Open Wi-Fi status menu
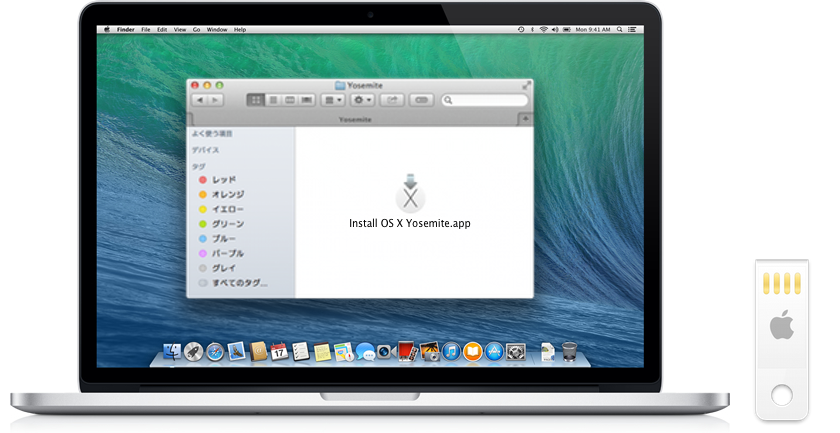Viewport: 840px width, 433px height. [x=544, y=30]
